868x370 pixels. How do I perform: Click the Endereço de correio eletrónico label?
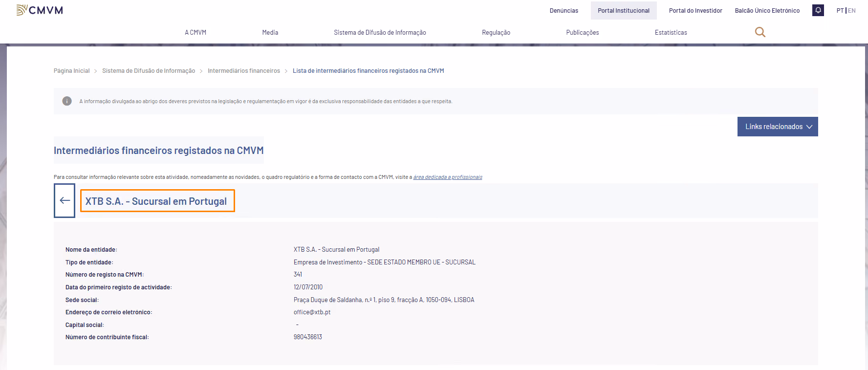[109, 312]
